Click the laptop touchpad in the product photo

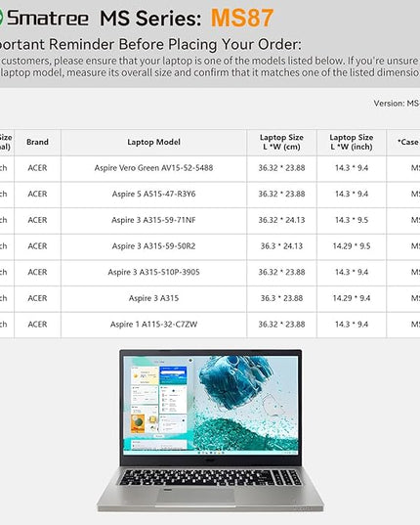pyautogui.click(x=195, y=495)
